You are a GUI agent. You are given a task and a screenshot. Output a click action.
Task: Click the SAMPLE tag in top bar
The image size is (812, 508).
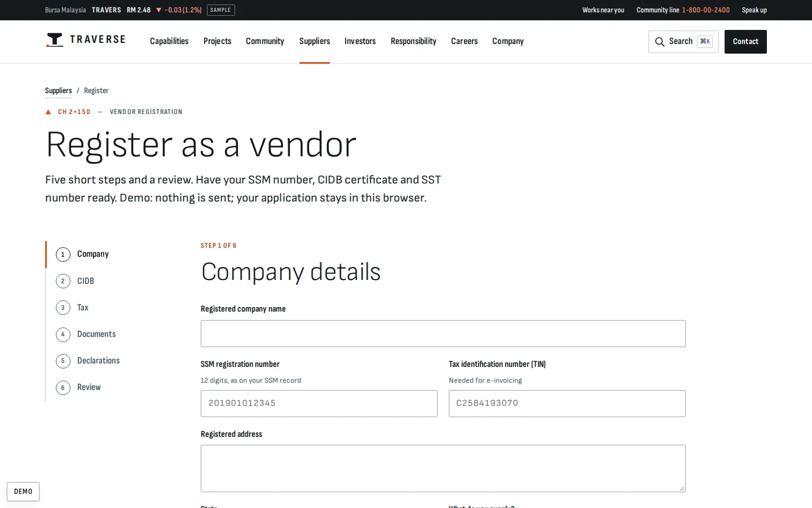[x=220, y=10]
